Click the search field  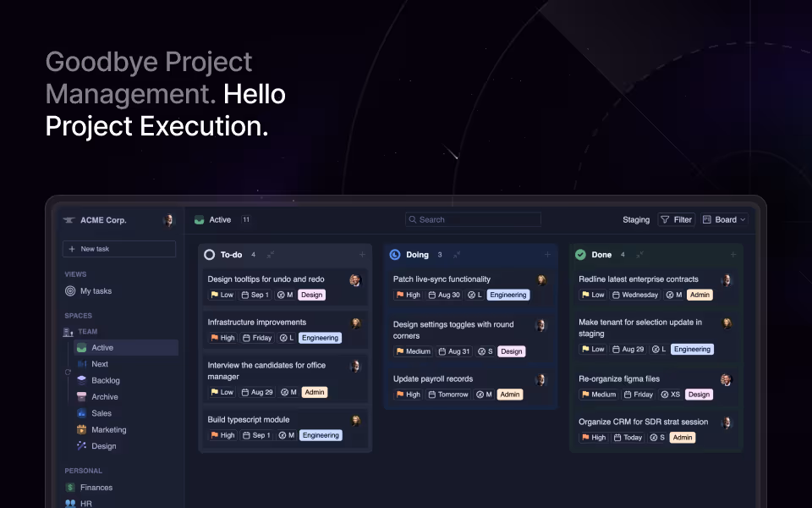coord(473,219)
